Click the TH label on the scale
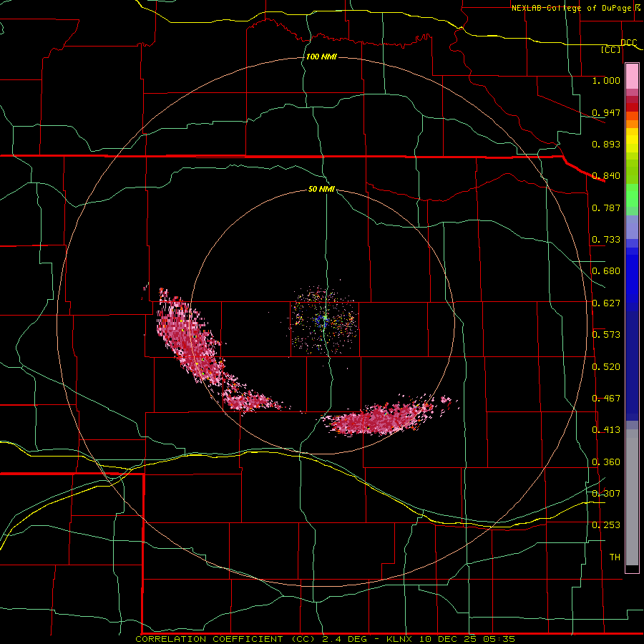This screenshot has height=644, width=644. click(615, 557)
